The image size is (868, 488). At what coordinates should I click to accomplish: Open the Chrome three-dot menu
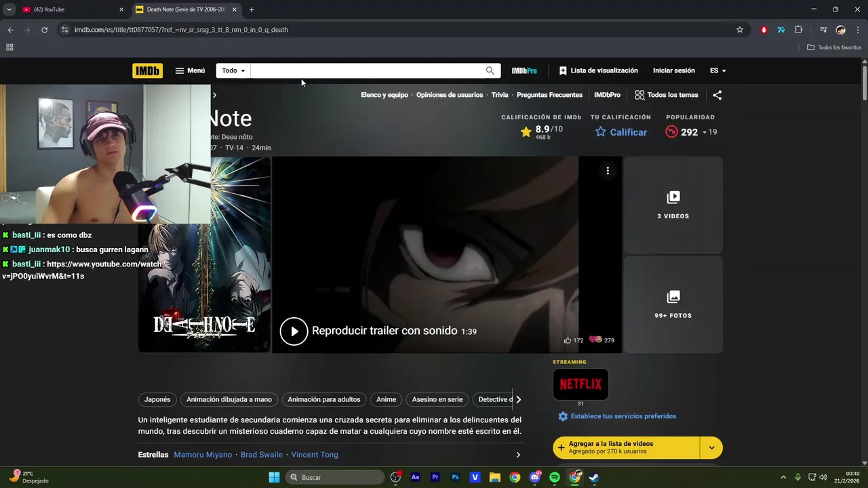(858, 30)
